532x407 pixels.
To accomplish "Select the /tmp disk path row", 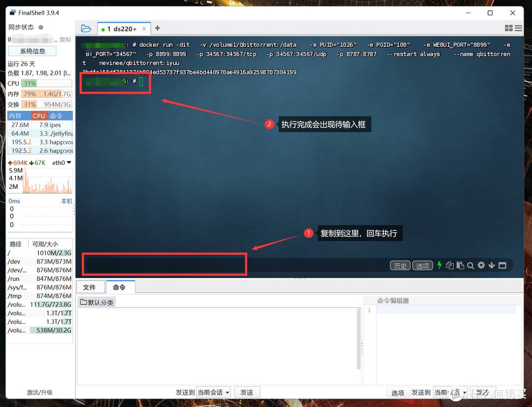I will tap(40, 296).
